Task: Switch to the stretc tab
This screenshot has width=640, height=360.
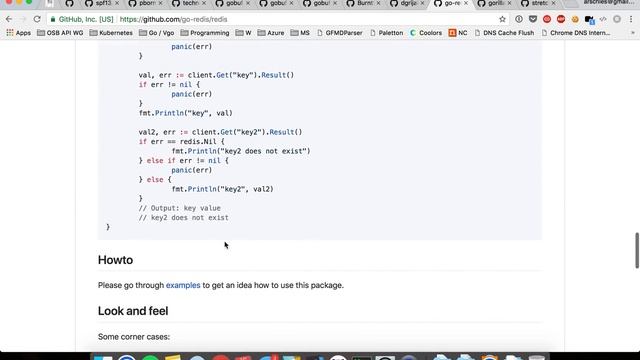Action: 537,3
